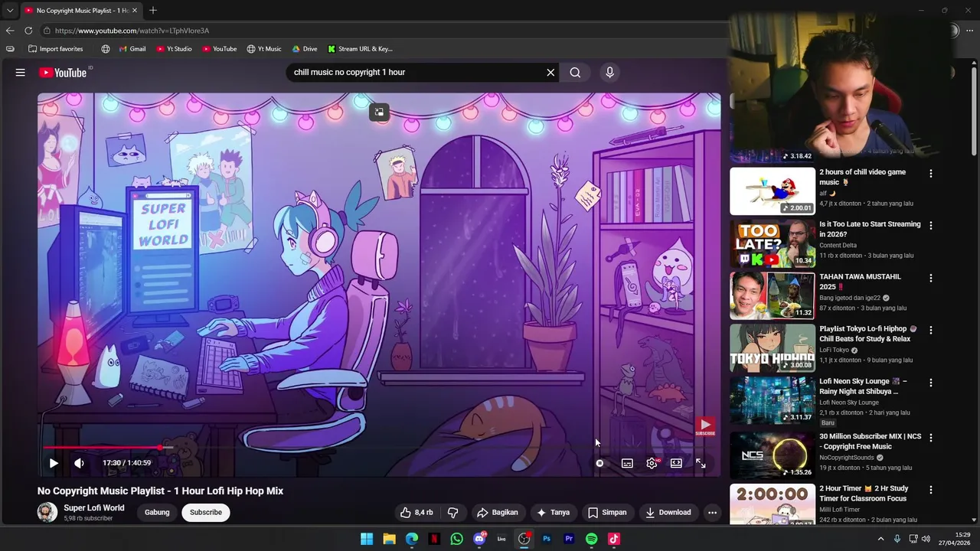980x551 pixels.
Task: Click the Bagikan share button
Action: pos(498,513)
